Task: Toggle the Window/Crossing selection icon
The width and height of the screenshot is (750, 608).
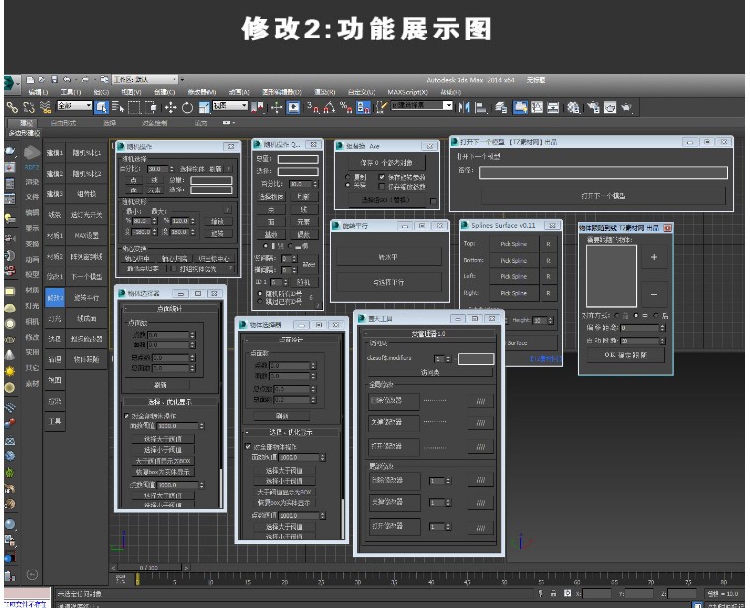Action: 151,107
